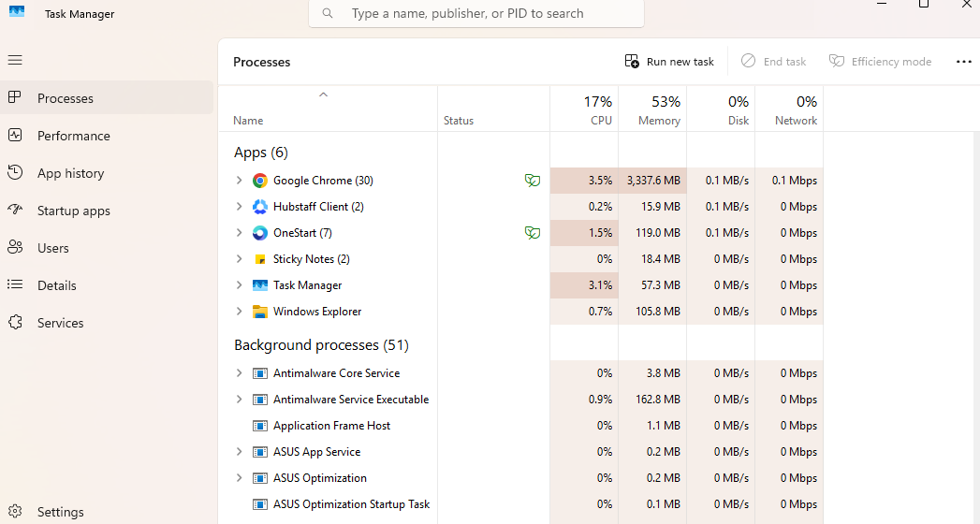
Task: Click efficiency leaf icon for Google Chrome
Action: click(x=533, y=181)
